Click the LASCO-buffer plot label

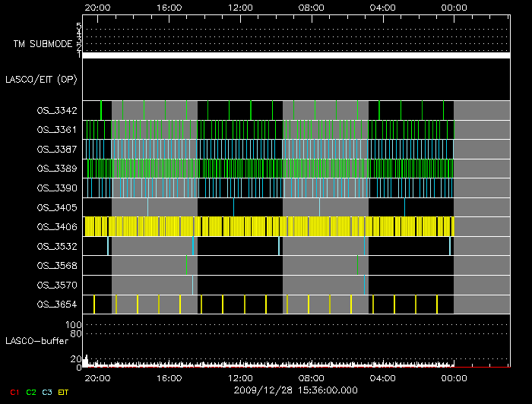tap(35, 341)
